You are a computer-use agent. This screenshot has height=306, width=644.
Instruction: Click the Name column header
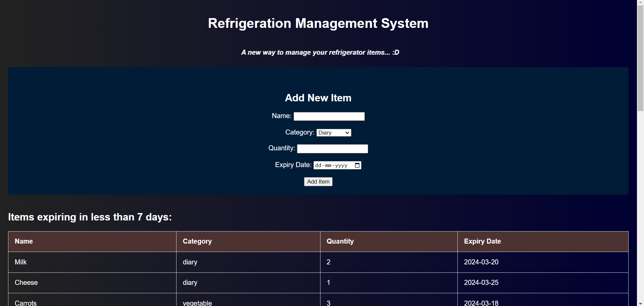tap(24, 241)
